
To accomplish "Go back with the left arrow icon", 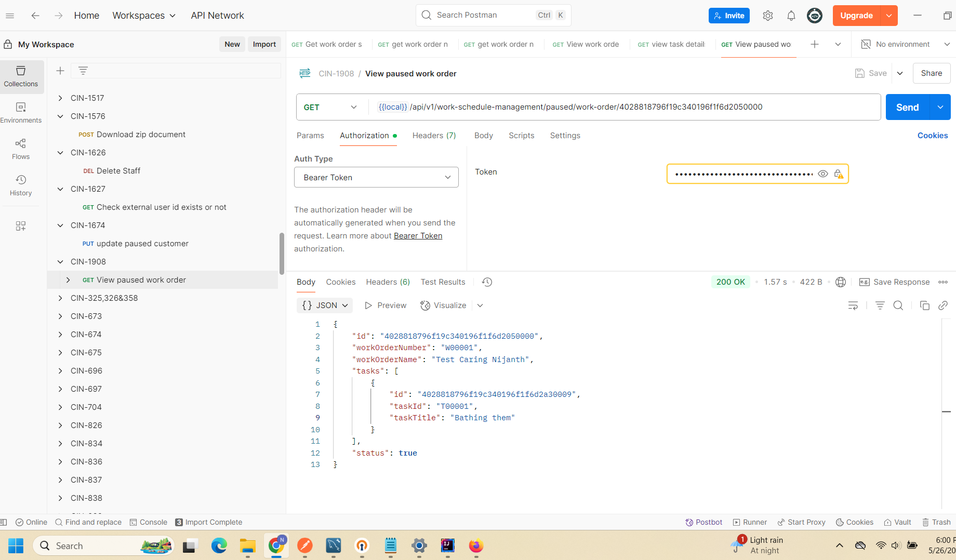I will tap(35, 16).
